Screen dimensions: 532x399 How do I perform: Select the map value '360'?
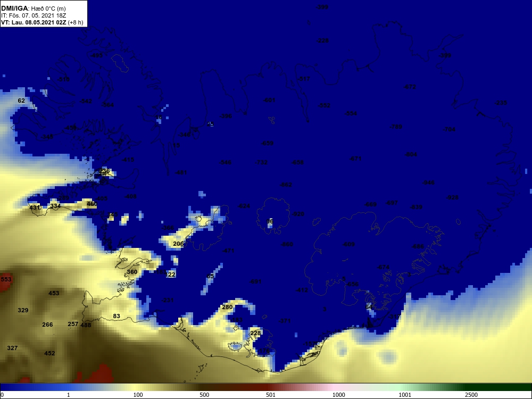(x=132, y=272)
